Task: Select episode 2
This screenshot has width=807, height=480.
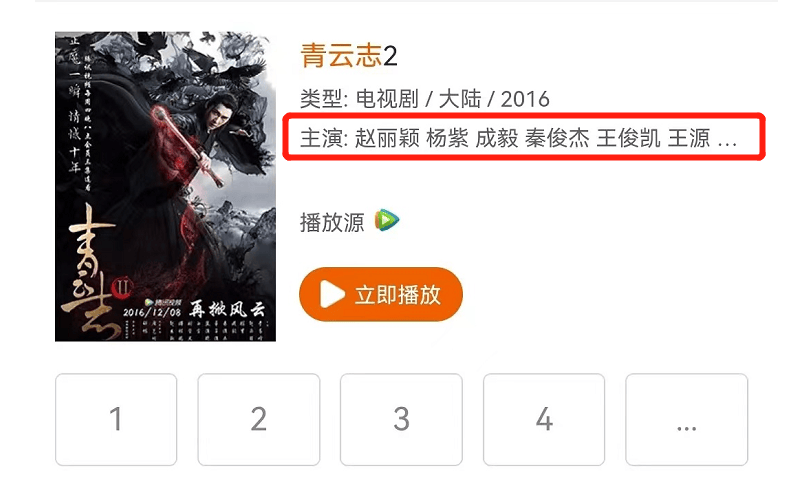Action: 258,419
